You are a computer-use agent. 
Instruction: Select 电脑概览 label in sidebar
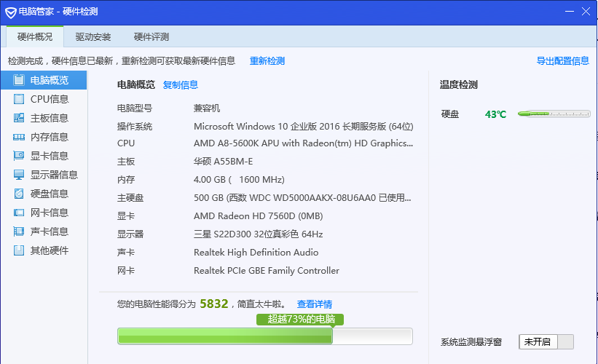click(50, 80)
